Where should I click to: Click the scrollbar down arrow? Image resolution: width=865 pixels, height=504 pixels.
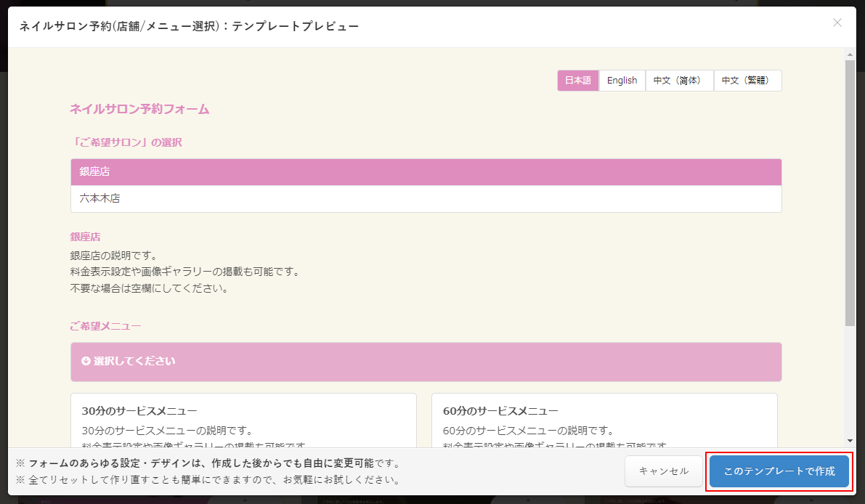click(x=850, y=440)
